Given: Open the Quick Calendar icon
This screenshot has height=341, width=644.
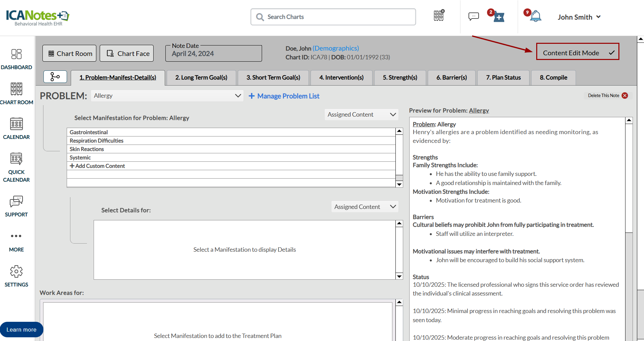Looking at the screenshot, I should (x=16, y=159).
